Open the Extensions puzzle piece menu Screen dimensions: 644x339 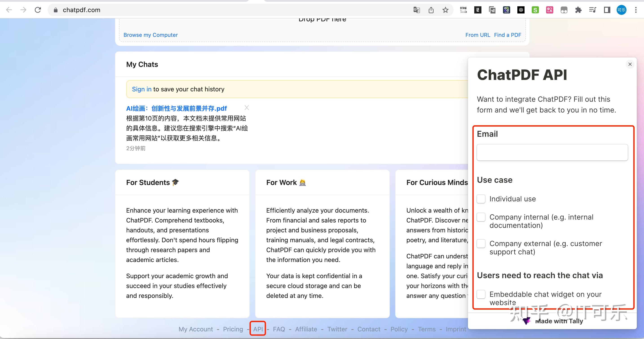(x=578, y=10)
